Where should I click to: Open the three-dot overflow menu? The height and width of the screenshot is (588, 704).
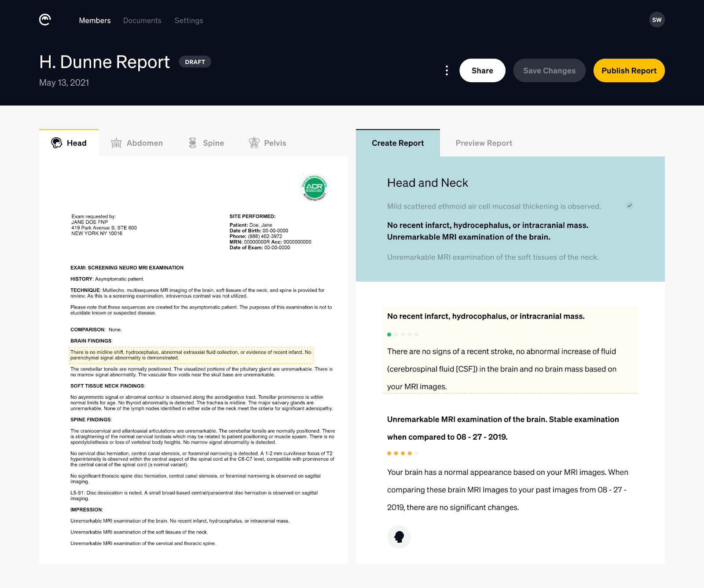click(x=447, y=70)
